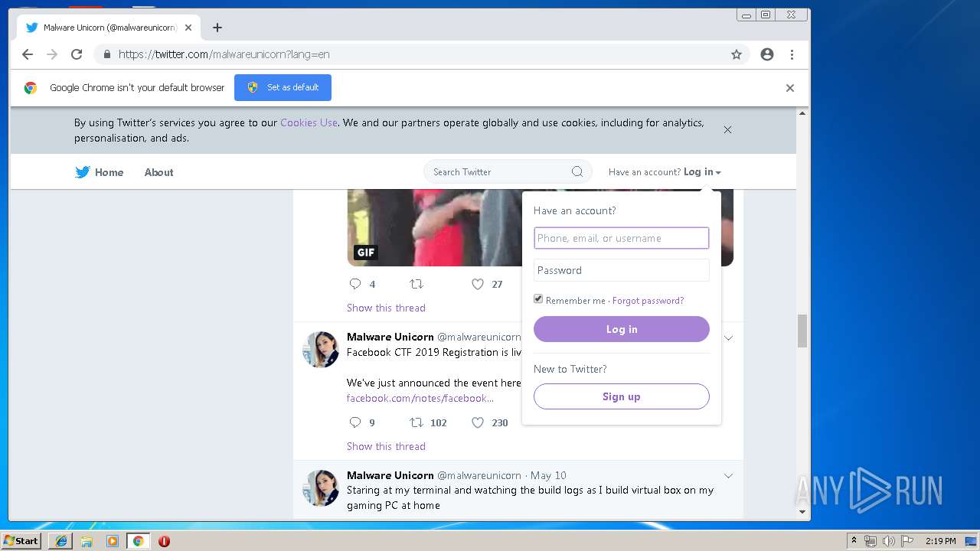The width and height of the screenshot is (980, 551).
Task: Open a new browser tab
Action: pyautogui.click(x=217, y=28)
